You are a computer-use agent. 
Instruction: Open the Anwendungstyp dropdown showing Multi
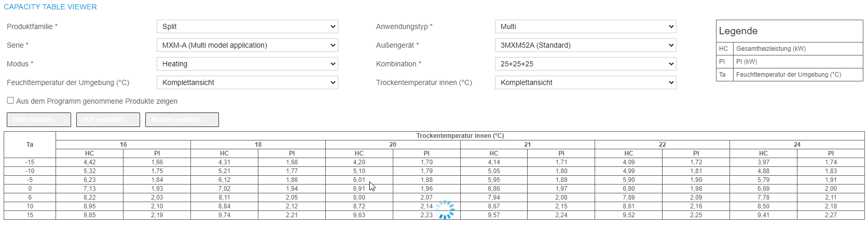click(x=585, y=26)
